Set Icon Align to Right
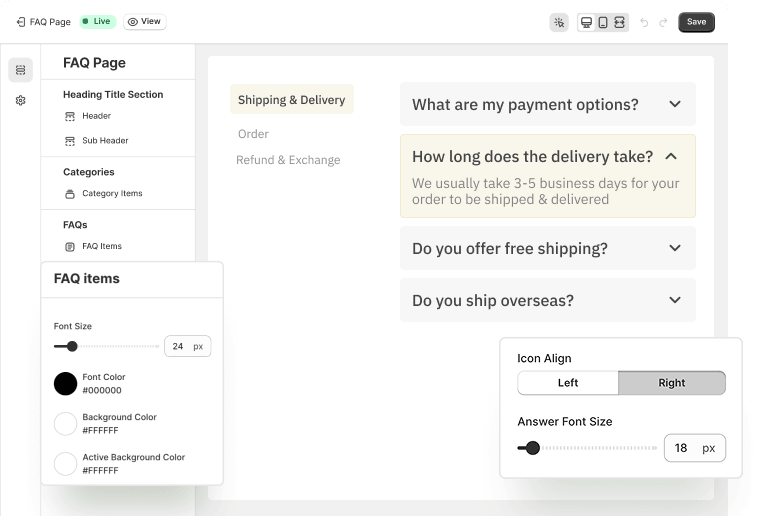 (672, 383)
